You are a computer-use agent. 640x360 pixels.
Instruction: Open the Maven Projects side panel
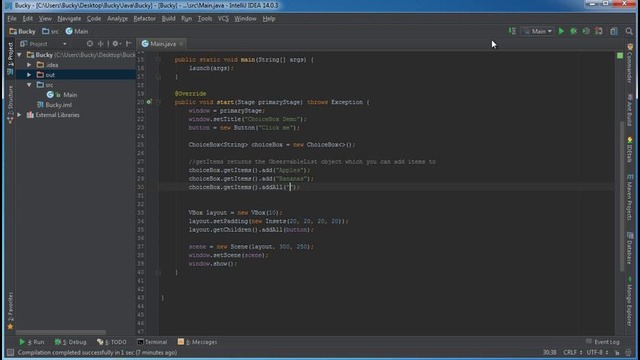click(630, 197)
